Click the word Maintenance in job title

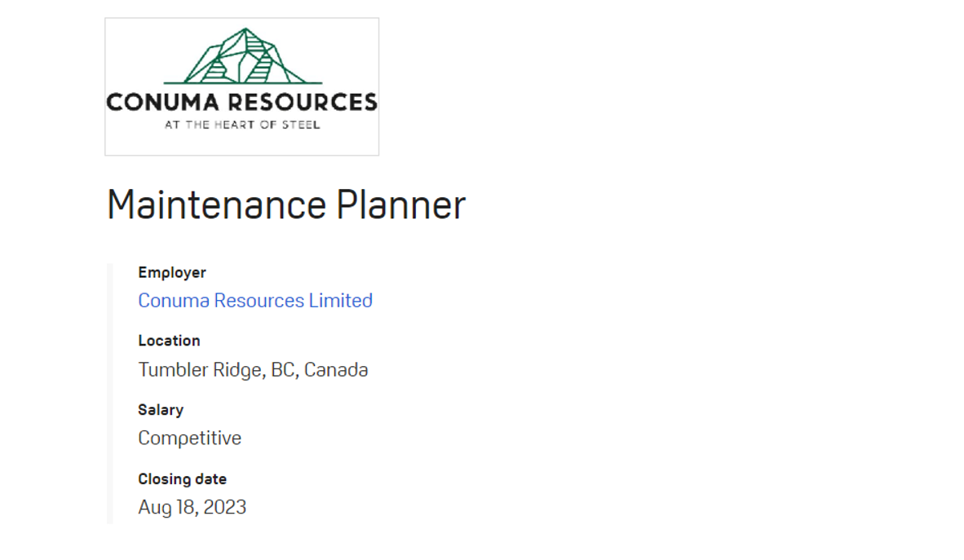216,205
